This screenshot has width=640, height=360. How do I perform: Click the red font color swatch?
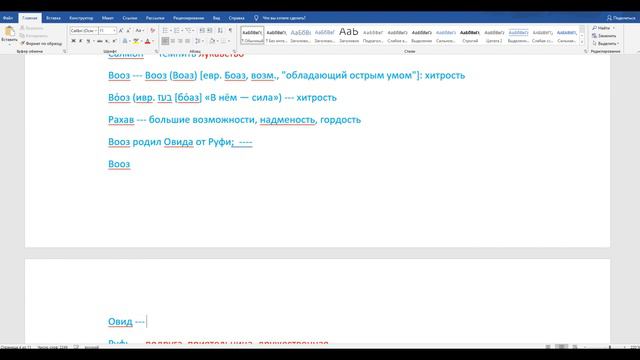coord(147,41)
